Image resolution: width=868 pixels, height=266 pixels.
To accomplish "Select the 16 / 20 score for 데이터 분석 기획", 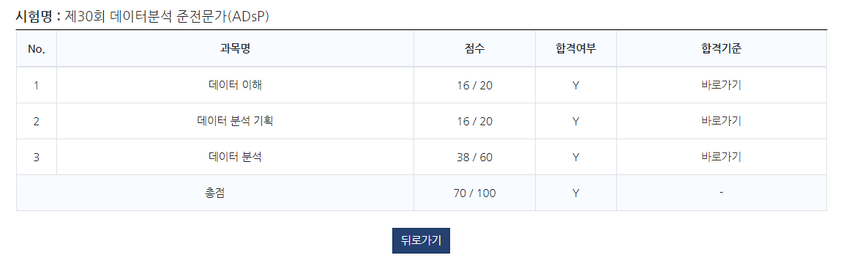I will coord(474,121).
